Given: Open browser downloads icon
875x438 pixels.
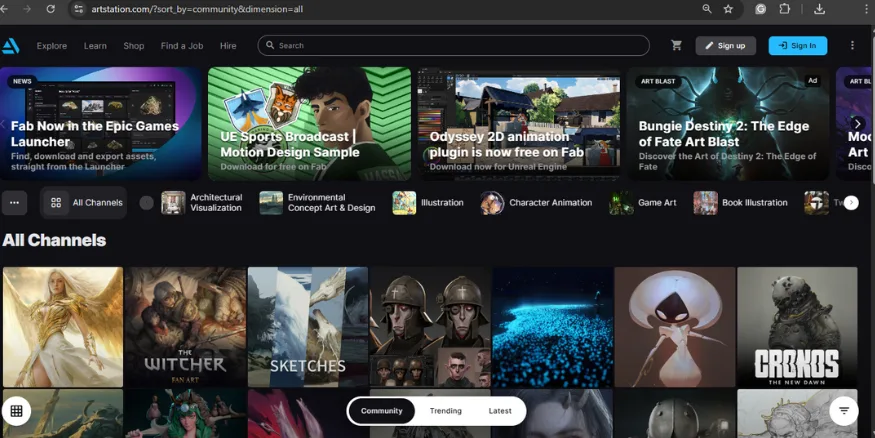Looking at the screenshot, I should click(x=819, y=9).
